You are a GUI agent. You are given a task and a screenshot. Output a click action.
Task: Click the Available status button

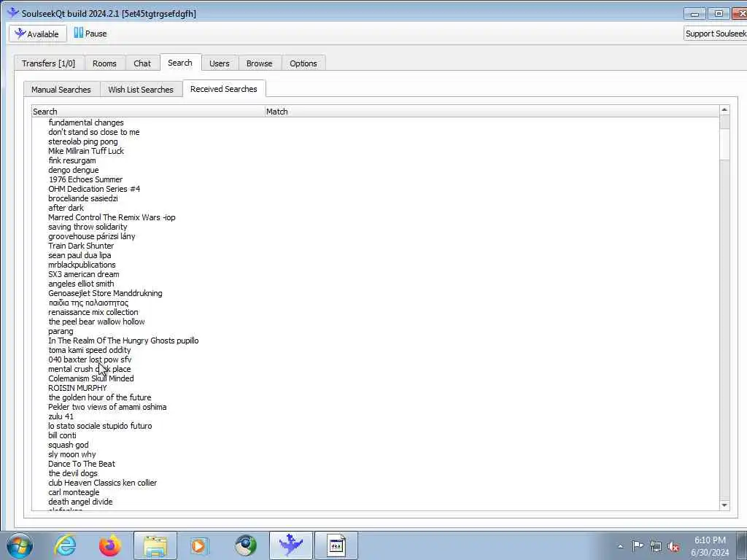38,34
